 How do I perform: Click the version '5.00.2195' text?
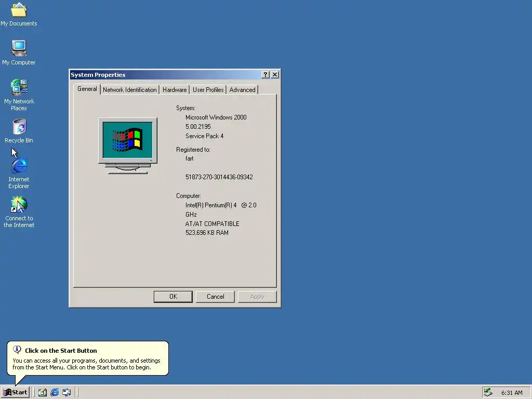pos(198,127)
